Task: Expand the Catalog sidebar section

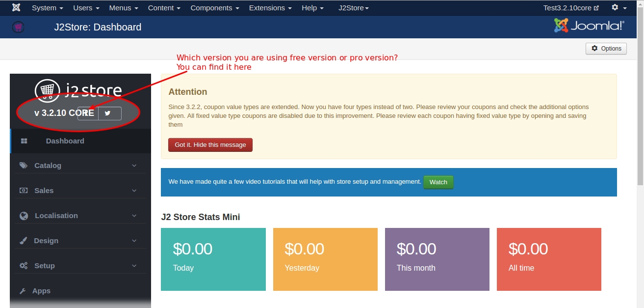Action: tap(134, 166)
